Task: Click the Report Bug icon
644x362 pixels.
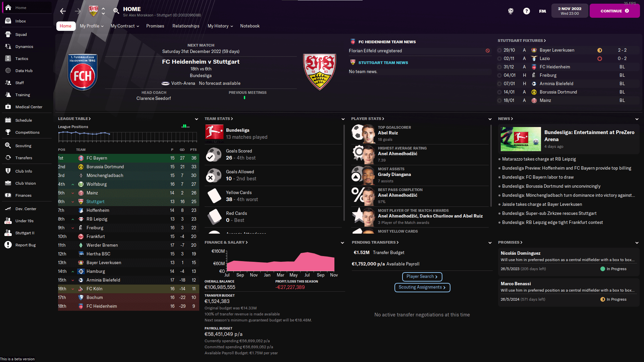Action: click(x=8, y=245)
